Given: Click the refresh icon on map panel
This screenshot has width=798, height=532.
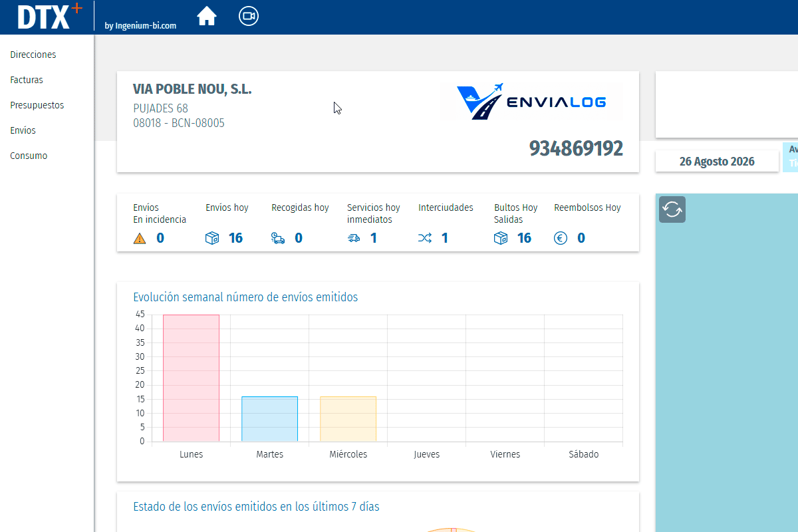Looking at the screenshot, I should (672, 209).
